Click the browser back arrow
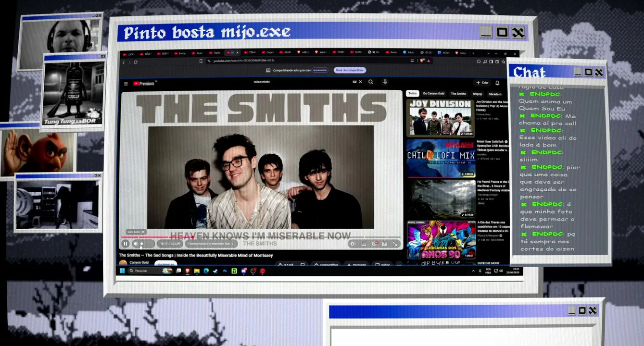Viewport: 644px width, 346px height. (124, 62)
